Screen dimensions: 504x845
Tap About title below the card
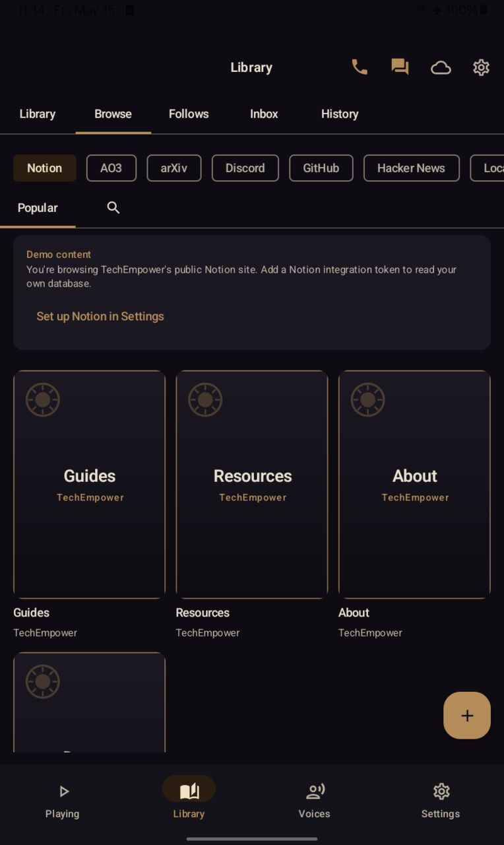(354, 613)
